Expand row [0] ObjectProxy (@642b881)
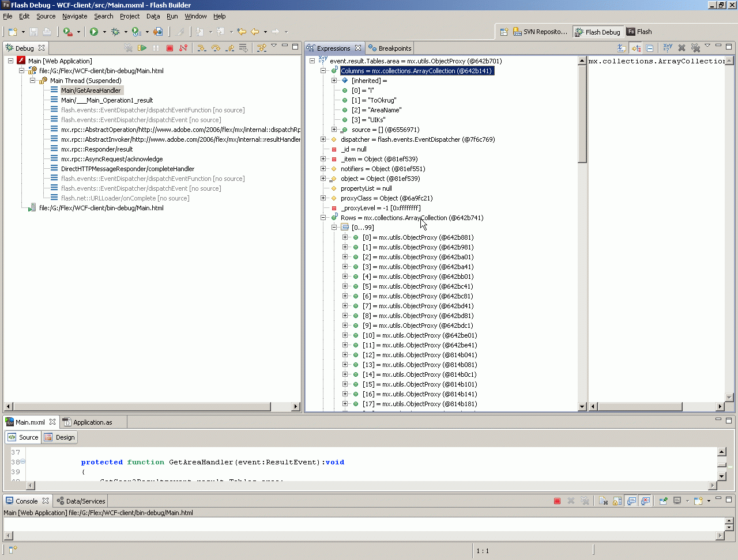 pos(345,237)
